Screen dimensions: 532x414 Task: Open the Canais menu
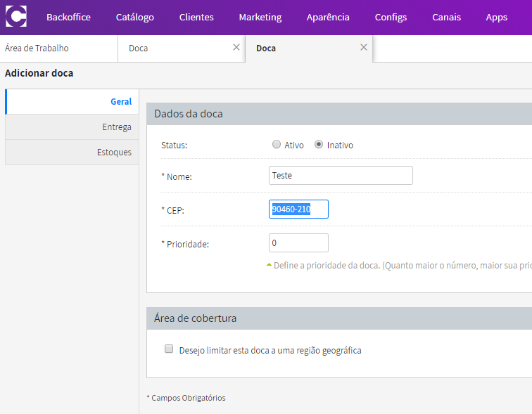pos(446,18)
